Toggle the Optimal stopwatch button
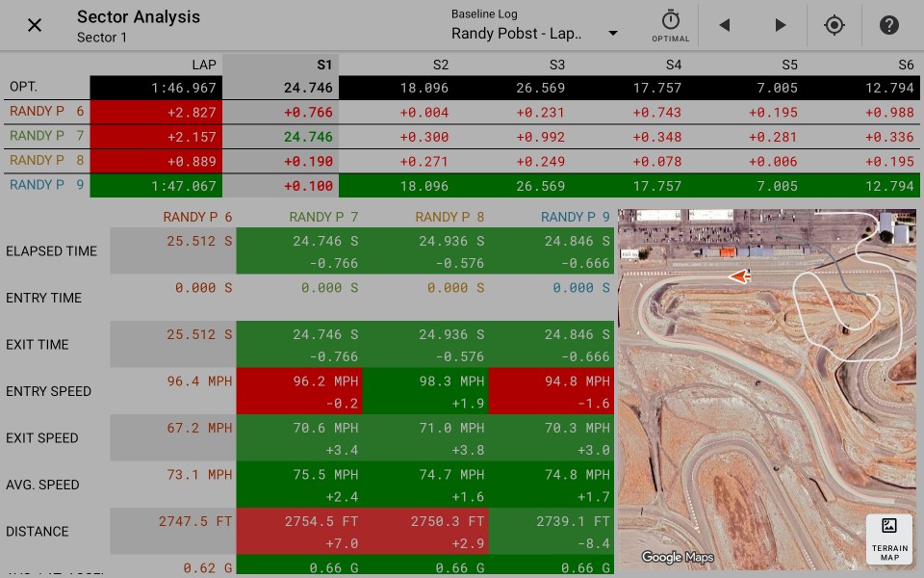Screen dimensions: 924x578 [x=670, y=26]
